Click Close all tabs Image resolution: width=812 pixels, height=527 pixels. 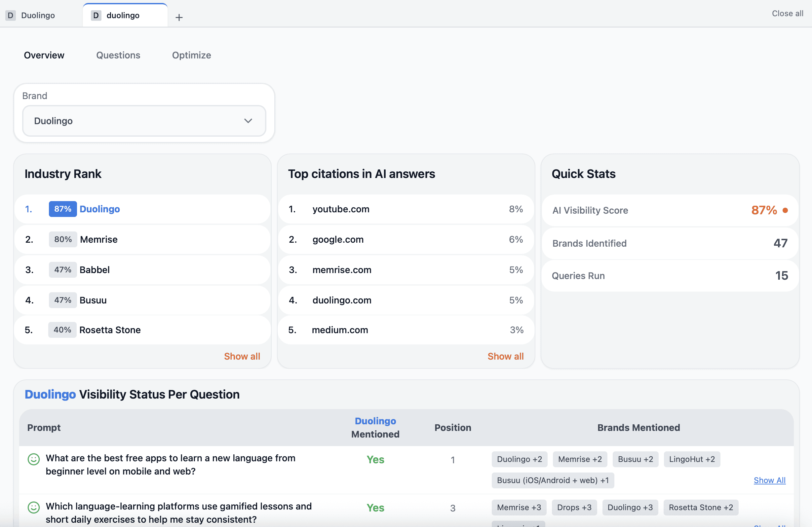(788, 14)
